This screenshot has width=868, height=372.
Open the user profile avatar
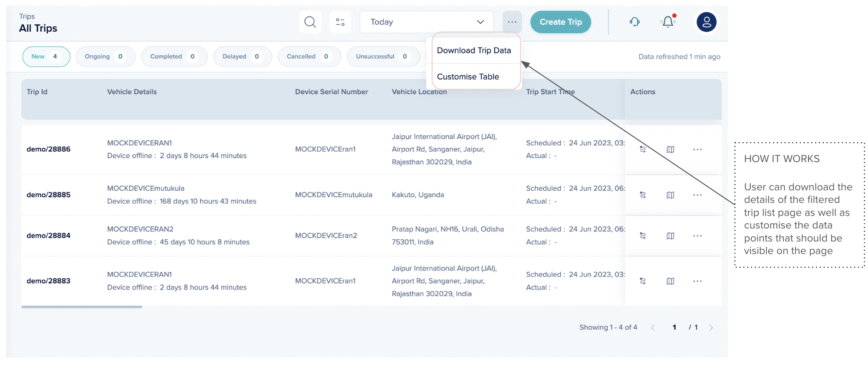coord(706,22)
